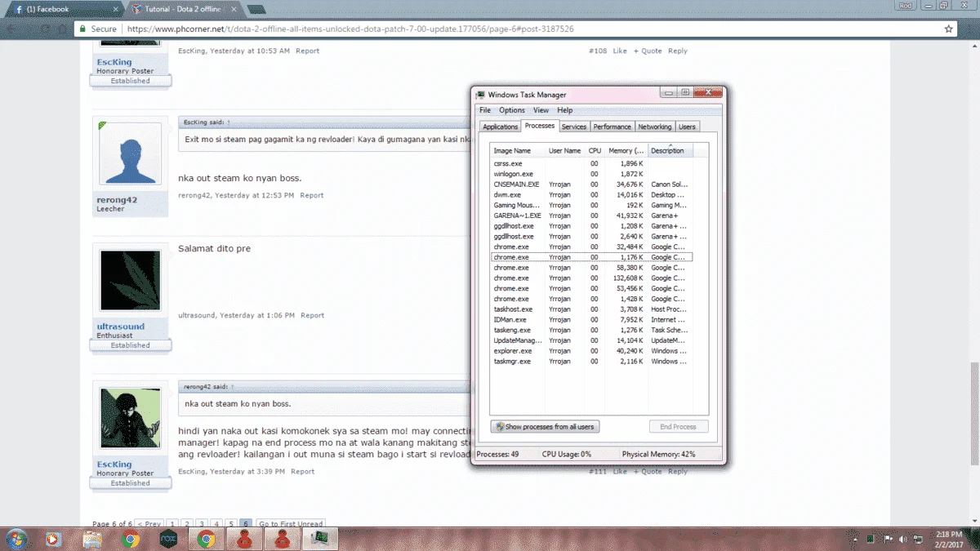The height and width of the screenshot is (551, 980).
Task: Click + Quote on post #108
Action: [648, 51]
